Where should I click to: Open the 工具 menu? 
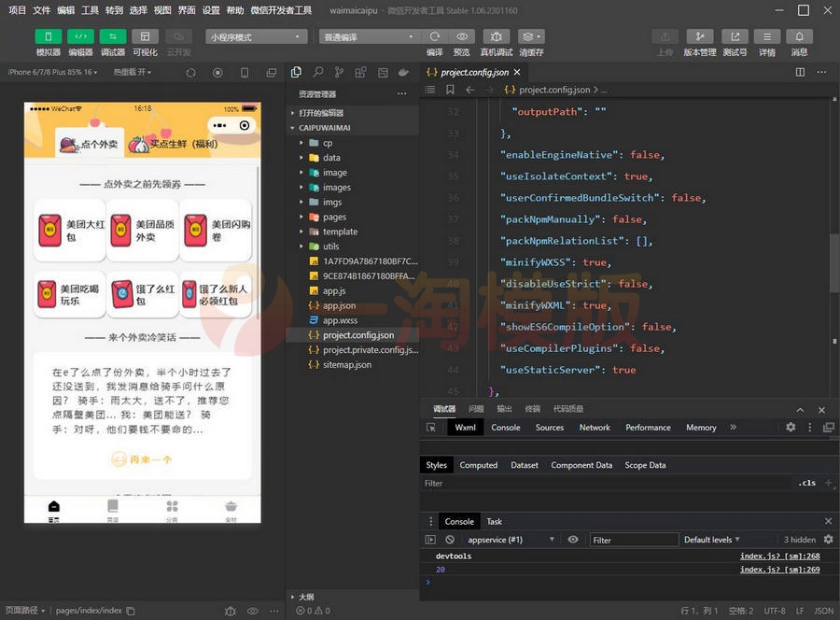click(x=90, y=10)
